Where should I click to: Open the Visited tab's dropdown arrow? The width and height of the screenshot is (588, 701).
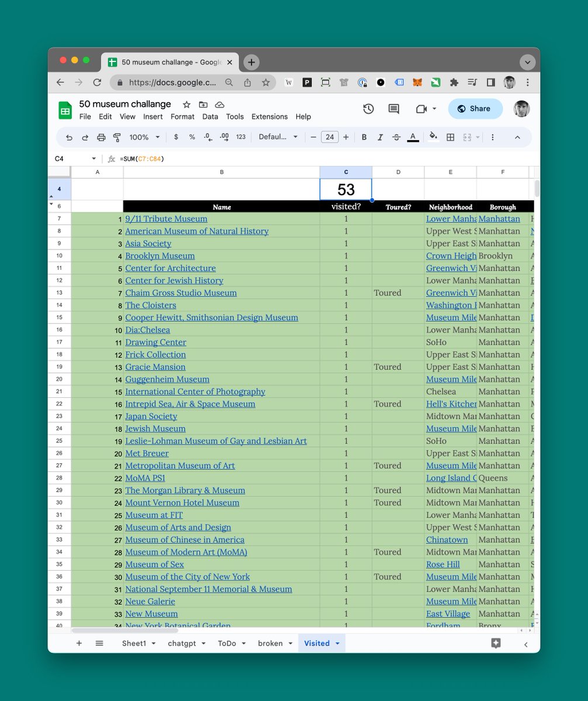[337, 643]
